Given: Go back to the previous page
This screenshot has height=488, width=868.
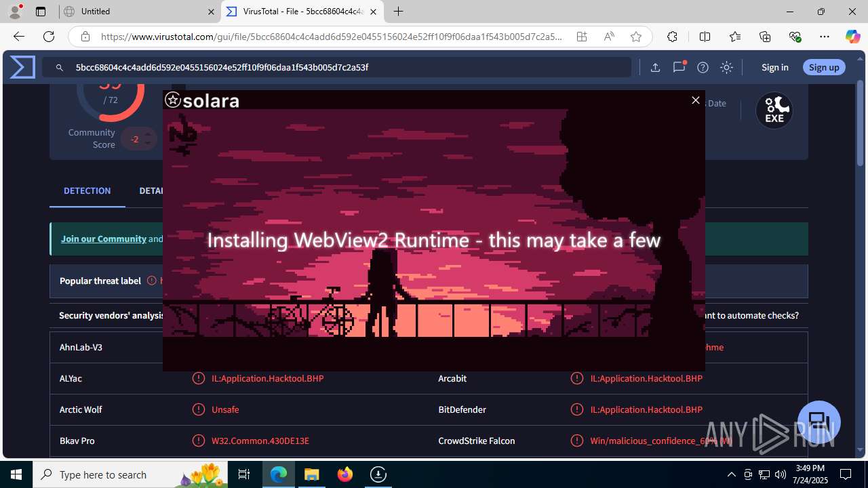Looking at the screenshot, I should (x=19, y=37).
